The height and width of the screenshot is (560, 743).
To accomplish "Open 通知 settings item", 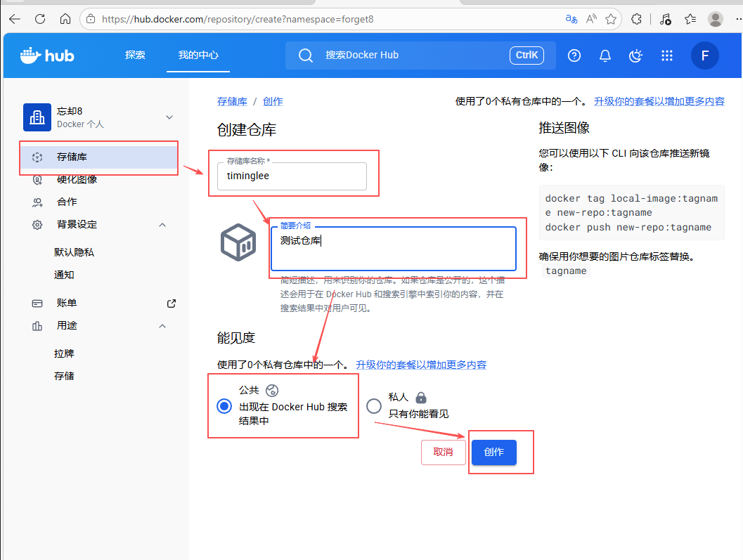I will [64, 275].
